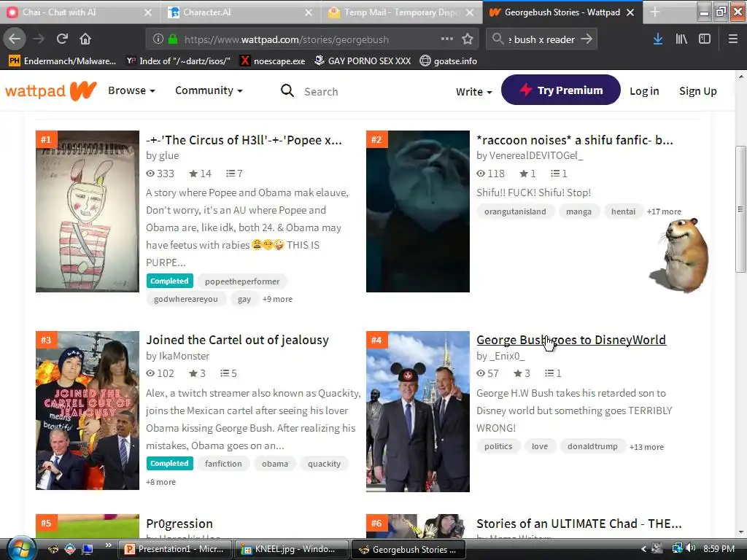Switch to KNEEL.jpg taskbar window

tap(292, 549)
